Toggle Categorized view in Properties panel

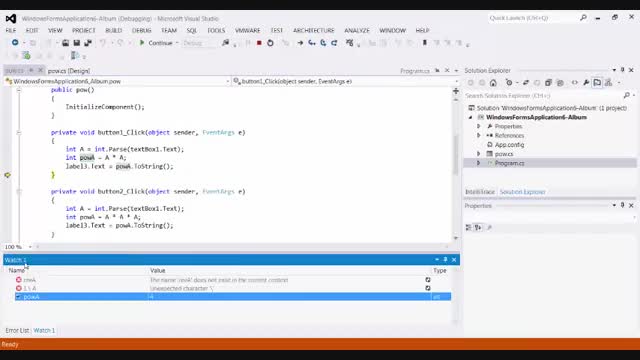(x=469, y=227)
